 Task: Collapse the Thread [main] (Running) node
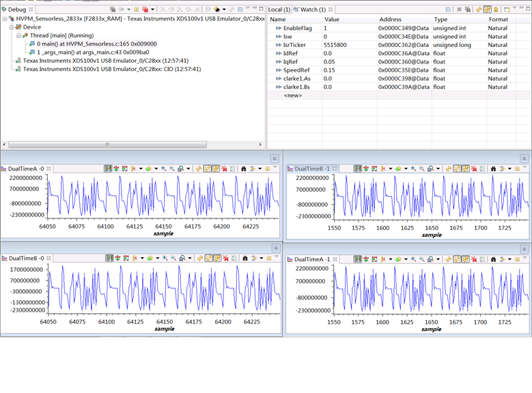(x=18, y=35)
